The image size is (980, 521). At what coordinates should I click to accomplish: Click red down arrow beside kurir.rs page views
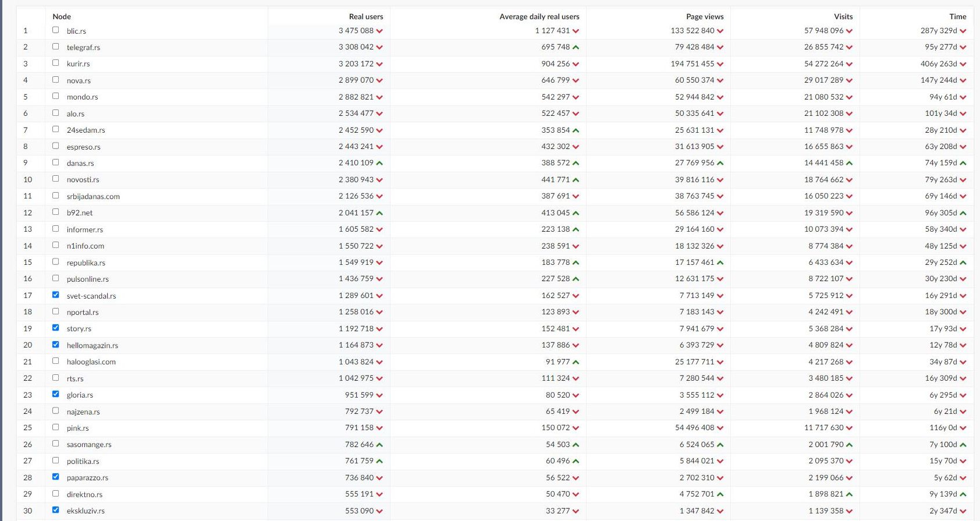point(720,64)
